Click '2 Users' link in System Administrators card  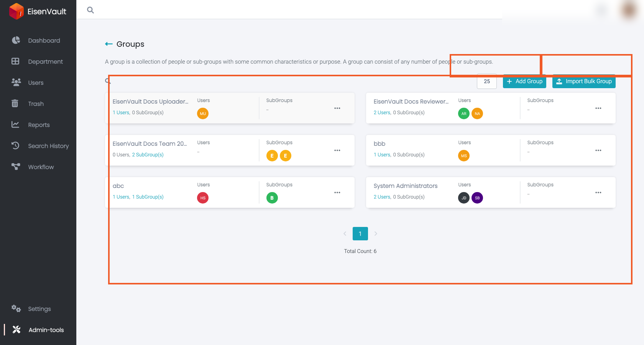point(382,197)
